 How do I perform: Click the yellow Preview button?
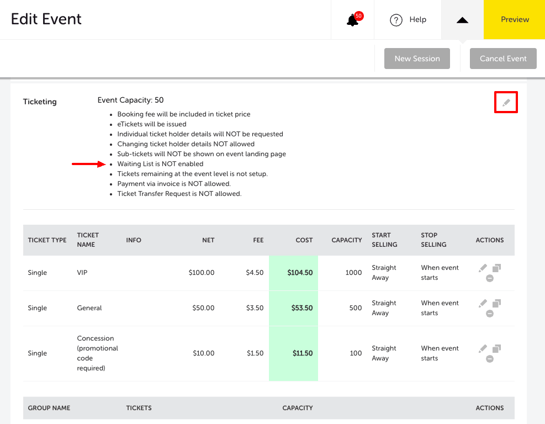point(514,19)
